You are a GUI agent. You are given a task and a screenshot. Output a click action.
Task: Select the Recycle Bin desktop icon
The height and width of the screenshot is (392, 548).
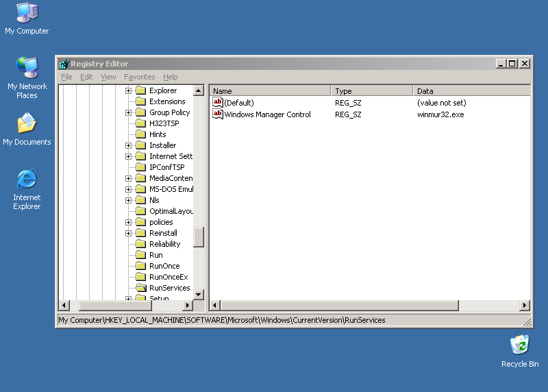[x=520, y=351]
